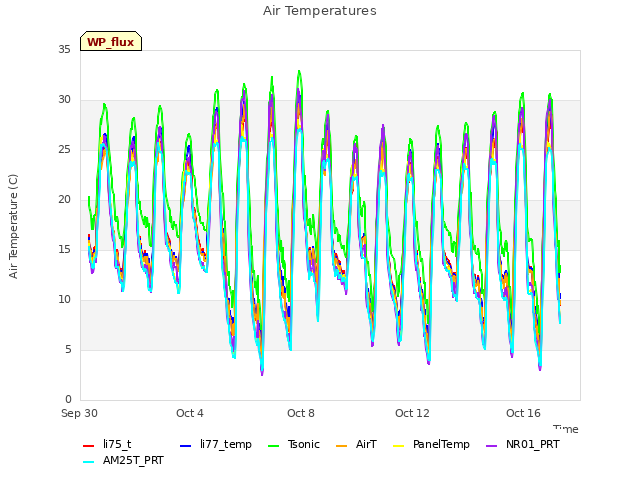Viewport: 640px width, 480px height.
Task: Toggle the PanelTemp legend entry
Action: [431, 444]
